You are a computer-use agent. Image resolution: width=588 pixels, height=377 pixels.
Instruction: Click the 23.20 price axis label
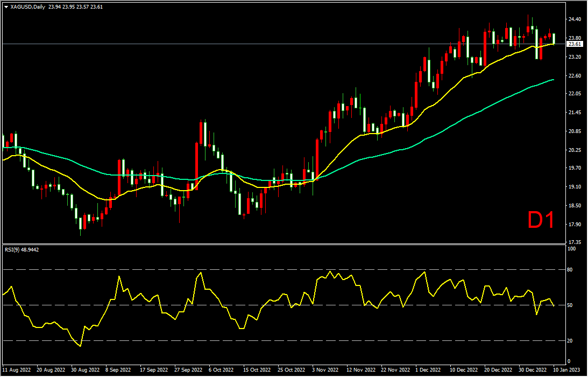575,57
